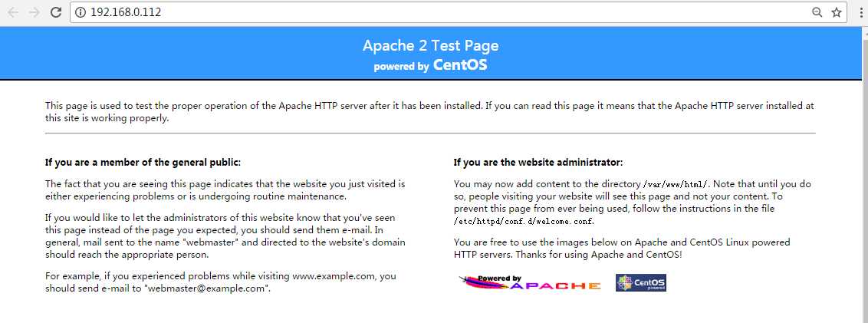Click the 'powered by CentOS' header text

pos(430,65)
